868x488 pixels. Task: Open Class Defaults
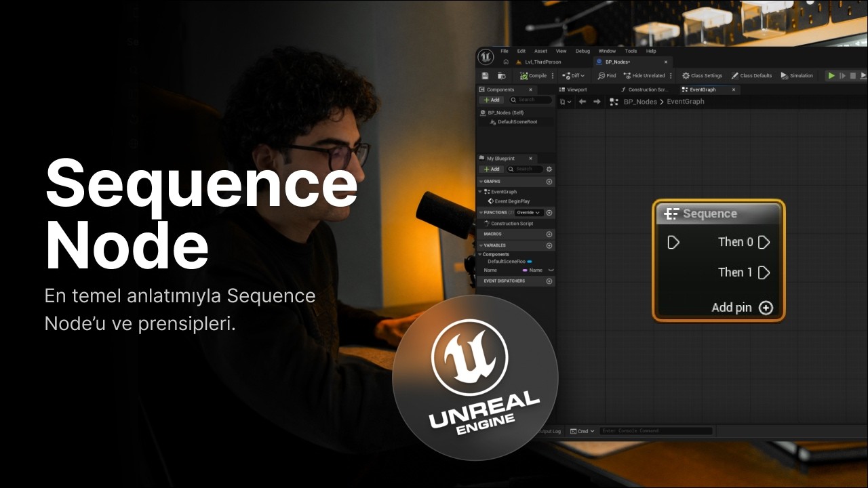pos(751,76)
